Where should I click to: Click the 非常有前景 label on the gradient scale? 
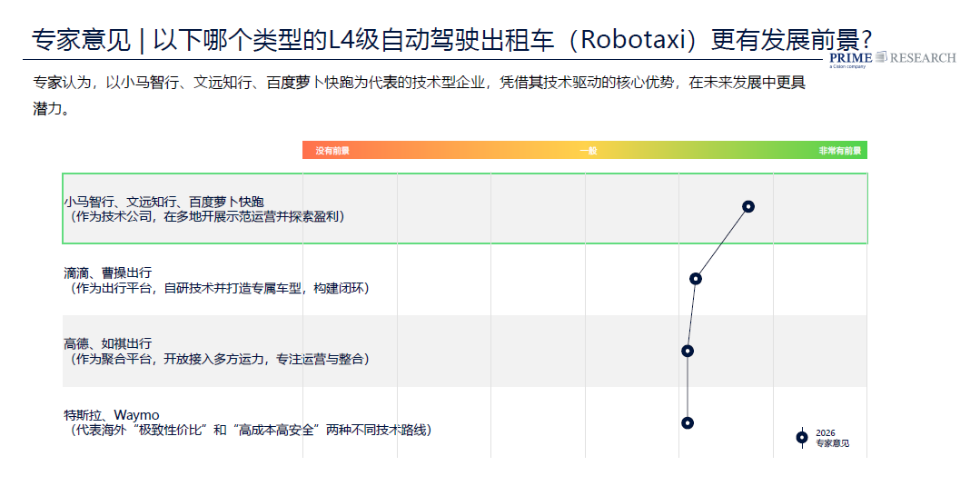(x=840, y=151)
